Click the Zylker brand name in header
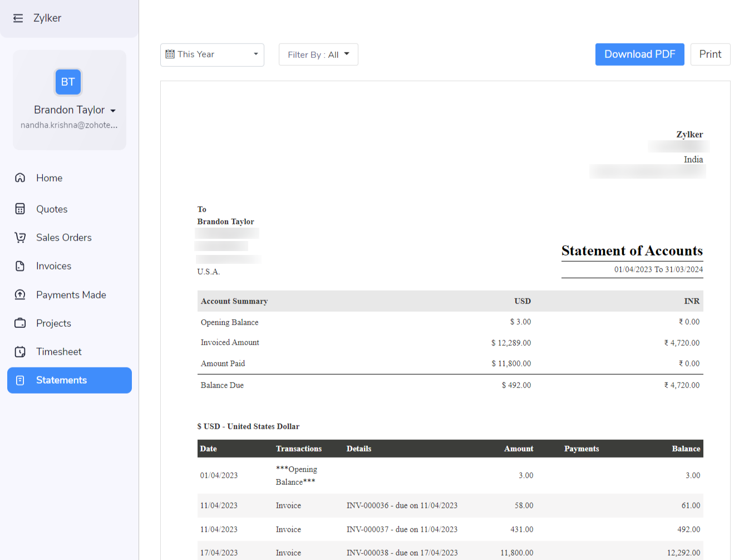The image size is (739, 560). [x=47, y=18]
